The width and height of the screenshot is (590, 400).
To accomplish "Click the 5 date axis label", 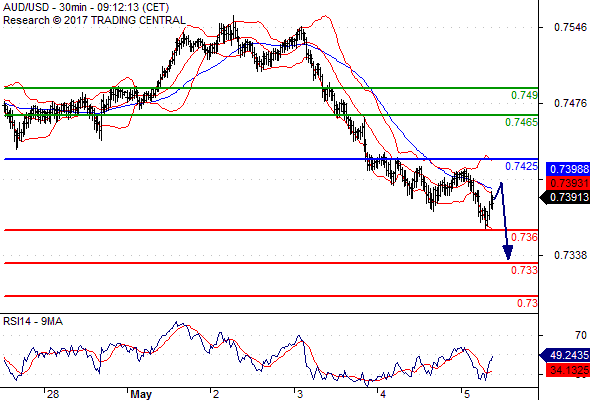I will tap(467, 394).
